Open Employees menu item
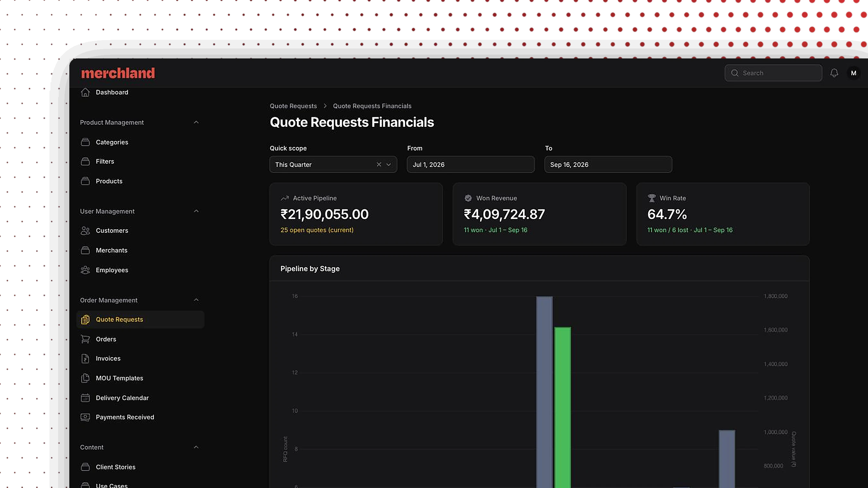The width and height of the screenshot is (868, 488). tap(112, 270)
